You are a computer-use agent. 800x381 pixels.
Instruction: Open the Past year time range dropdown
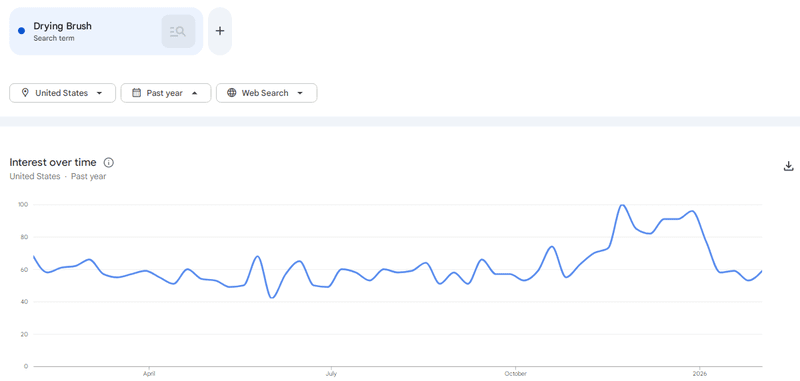tap(166, 93)
